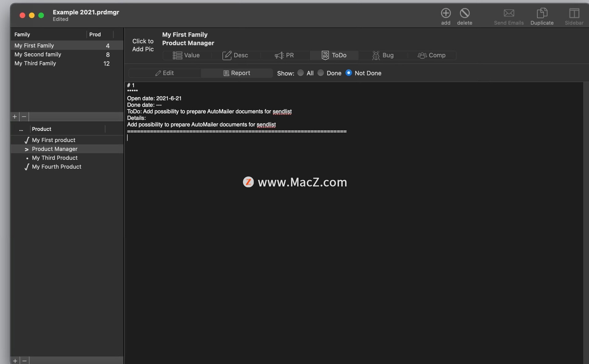Select My Second family row
Image resolution: width=589 pixels, height=364 pixels.
pyautogui.click(x=67, y=55)
